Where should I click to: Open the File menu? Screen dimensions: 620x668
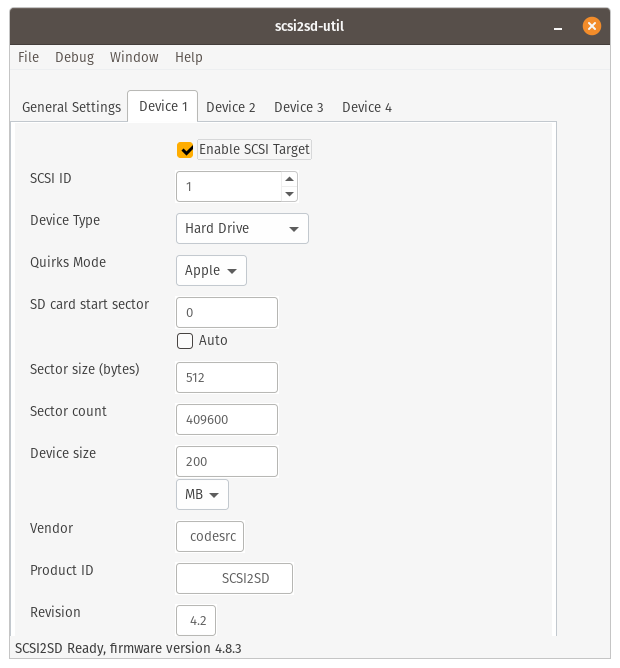pos(28,57)
